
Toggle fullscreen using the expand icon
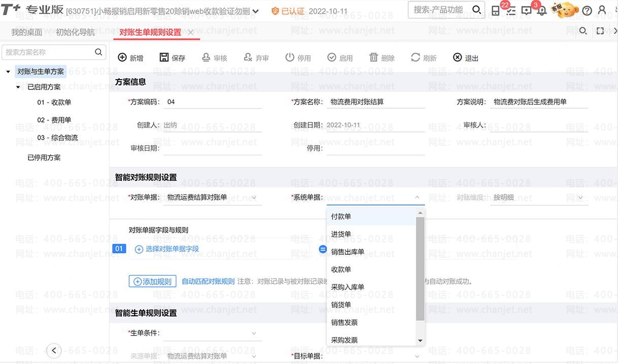tap(600, 31)
